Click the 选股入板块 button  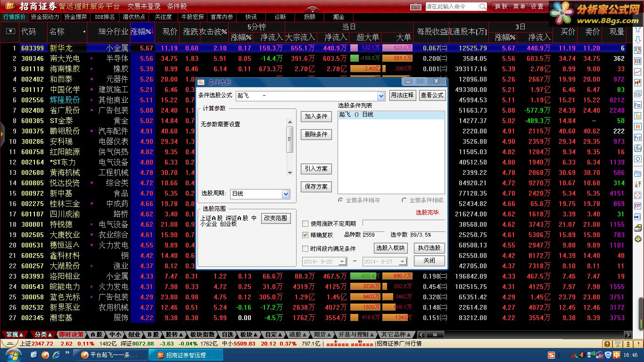point(390,248)
